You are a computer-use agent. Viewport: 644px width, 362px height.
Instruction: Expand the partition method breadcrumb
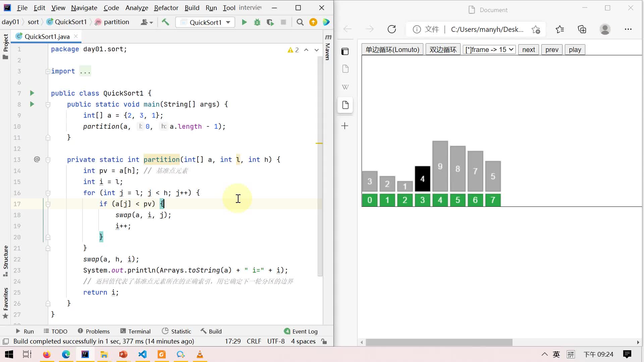point(116,22)
